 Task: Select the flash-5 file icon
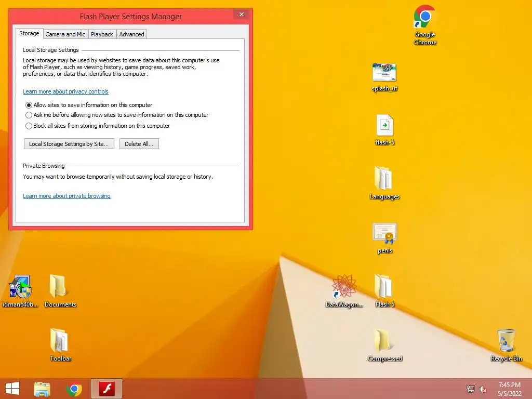click(x=385, y=130)
